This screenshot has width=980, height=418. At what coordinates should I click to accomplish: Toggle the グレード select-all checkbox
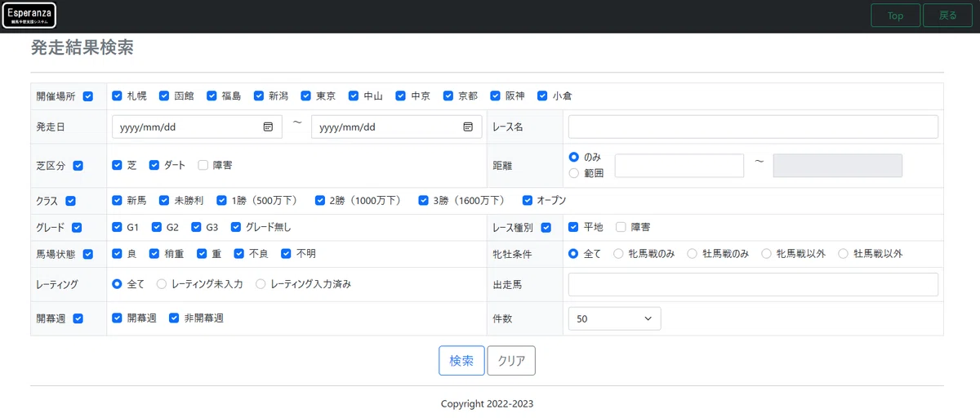pos(77,228)
